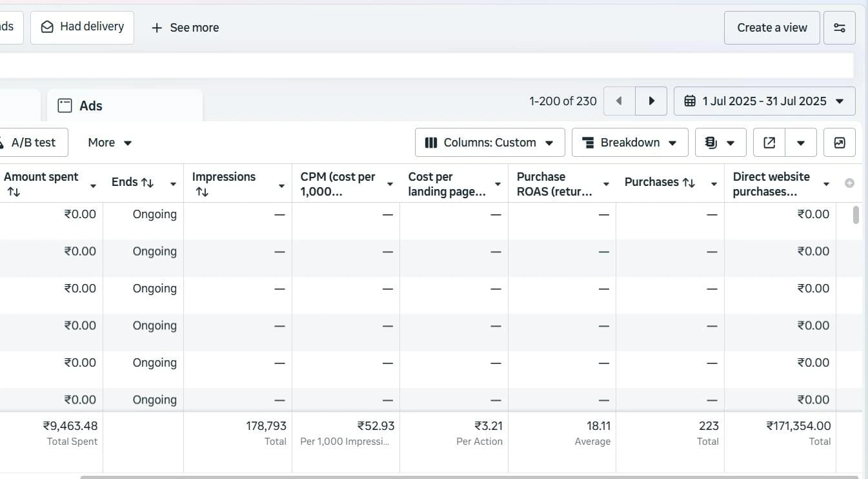The image size is (868, 479).
Task: Open the date range picker for July 2025
Action: tap(764, 101)
